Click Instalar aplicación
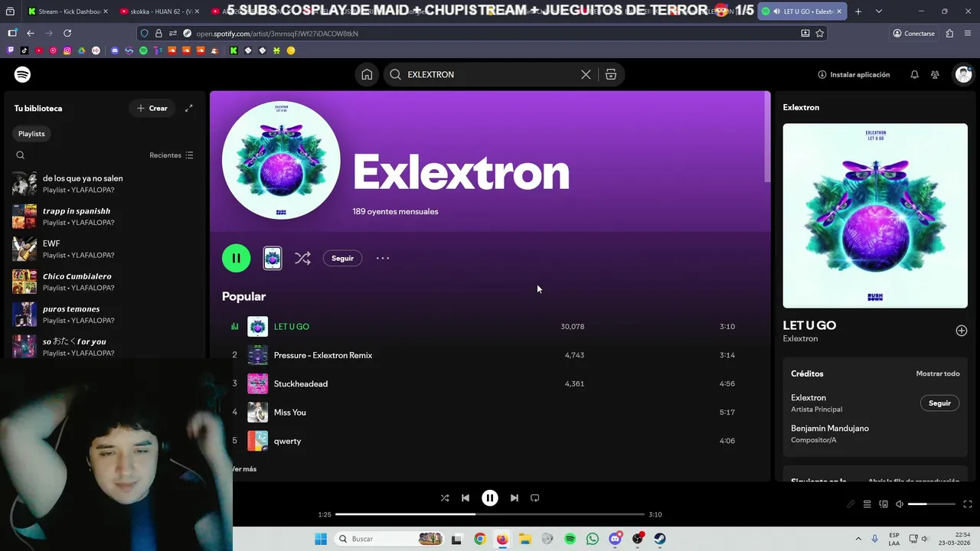 tap(854, 74)
